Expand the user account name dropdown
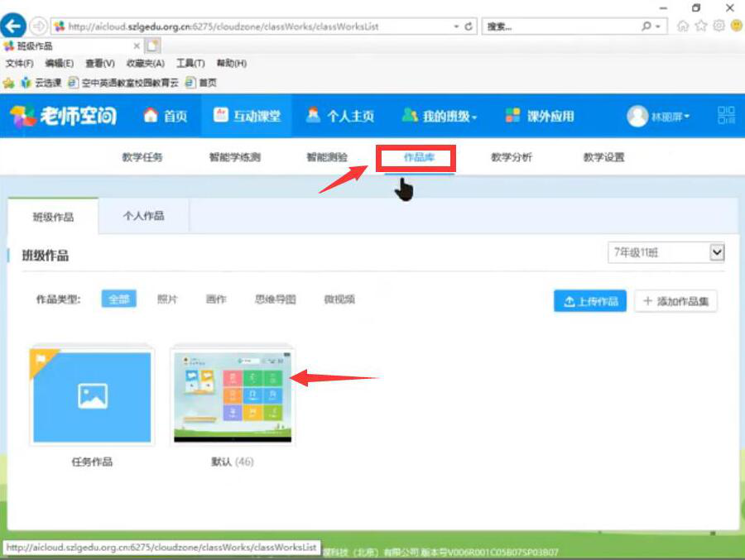745x560 pixels. 670,117
